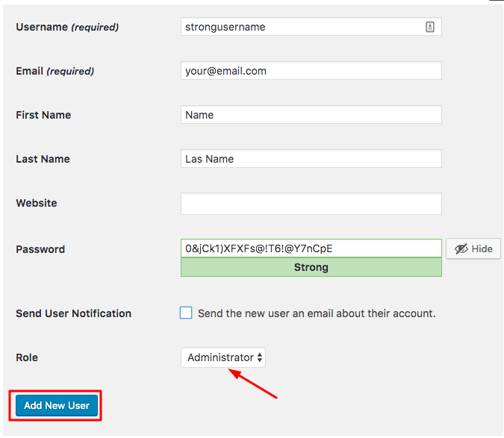This screenshot has width=504, height=438.
Task: Select the First Name text box
Action: [x=311, y=115]
